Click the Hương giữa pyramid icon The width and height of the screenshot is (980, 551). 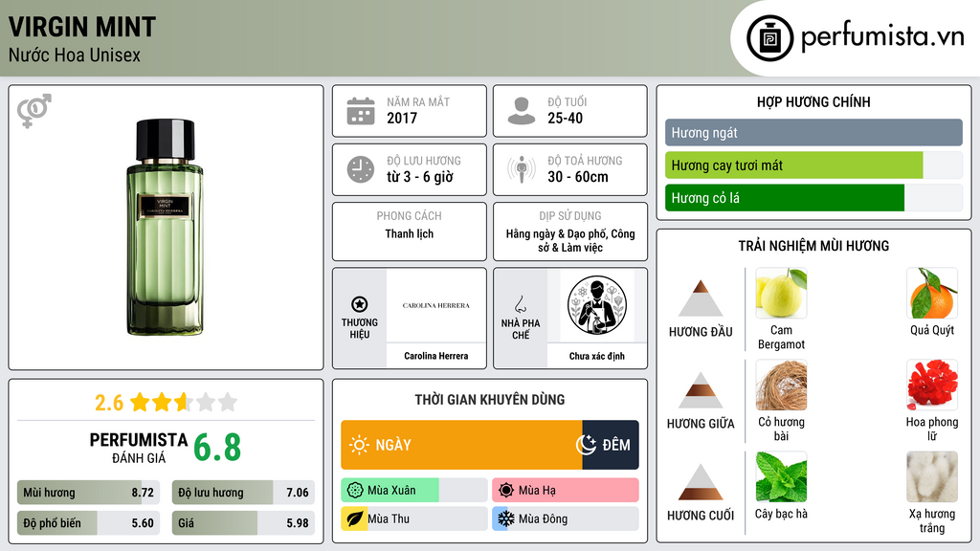[701, 390]
